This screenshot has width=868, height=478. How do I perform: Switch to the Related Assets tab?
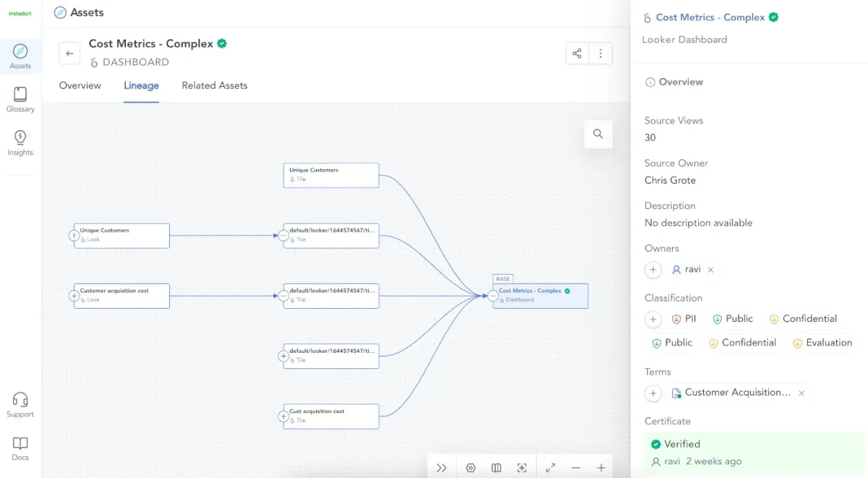[214, 85]
